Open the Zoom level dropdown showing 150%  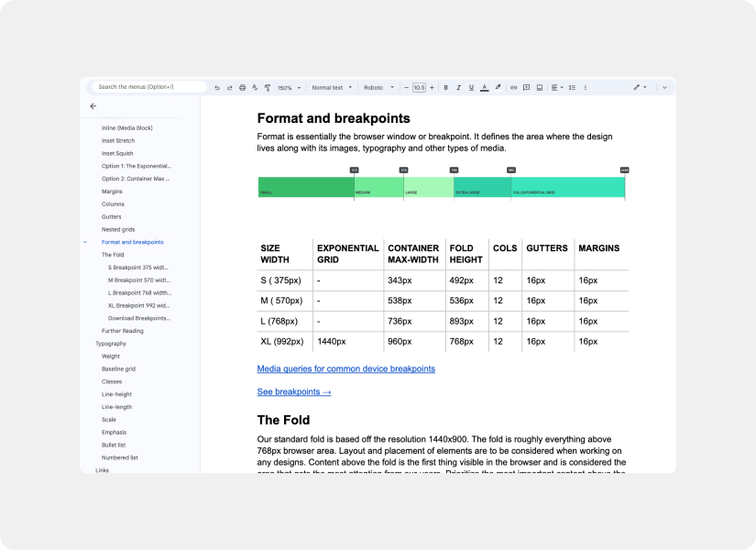tap(285, 87)
